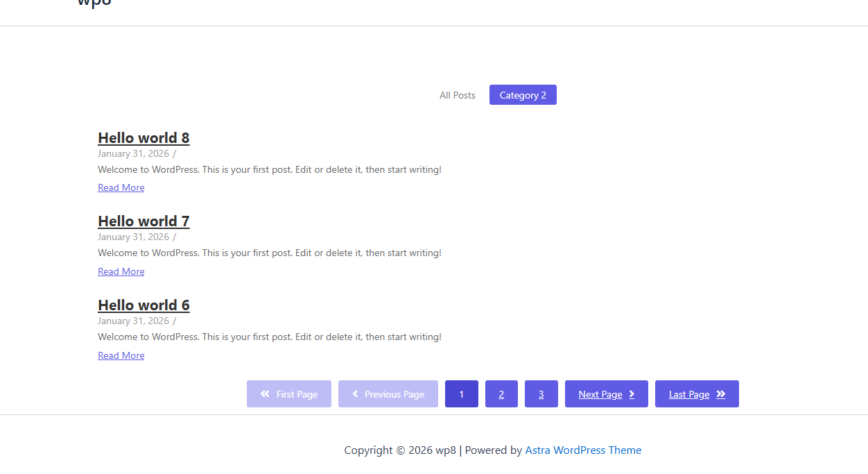Go to pagination page 1
The image size is (868, 474).
pos(462,394)
